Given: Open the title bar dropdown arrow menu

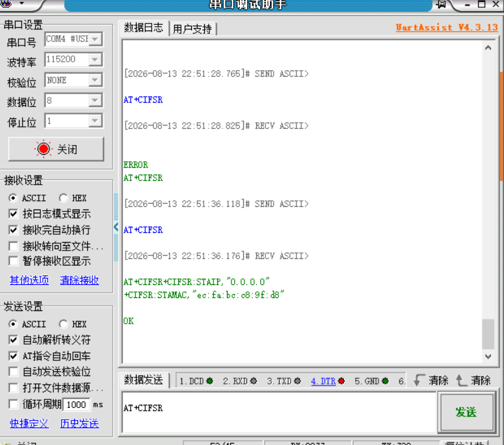Looking at the screenshot, I should (x=22, y=3).
